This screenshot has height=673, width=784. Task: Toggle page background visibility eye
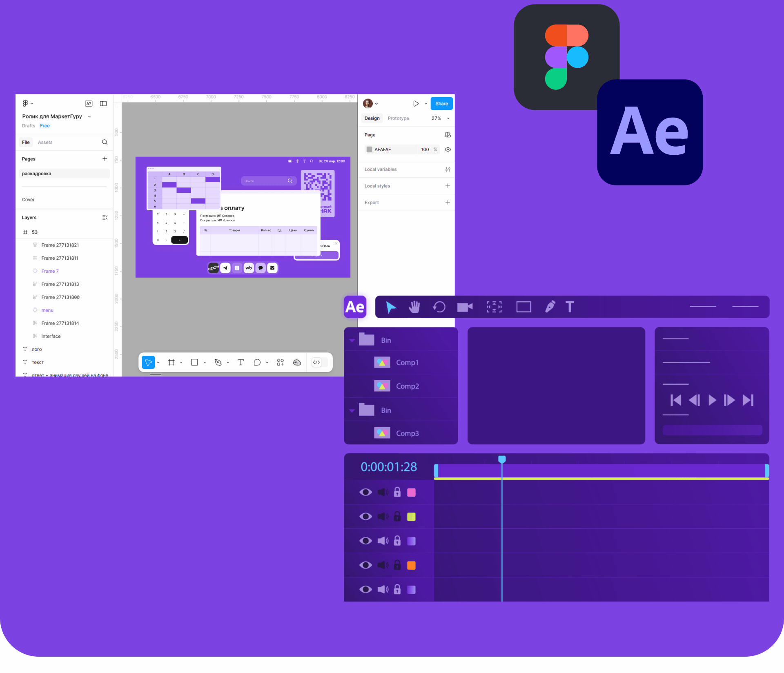[x=448, y=149]
